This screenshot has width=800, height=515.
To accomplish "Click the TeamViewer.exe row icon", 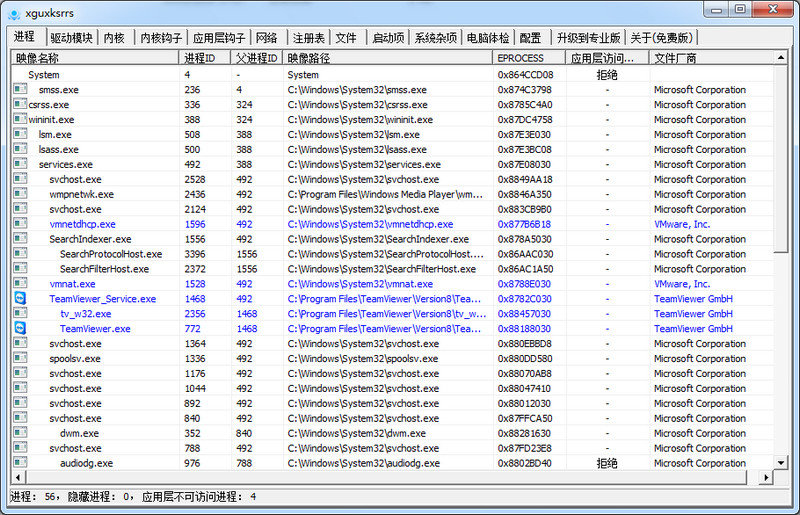I will pyautogui.click(x=20, y=329).
